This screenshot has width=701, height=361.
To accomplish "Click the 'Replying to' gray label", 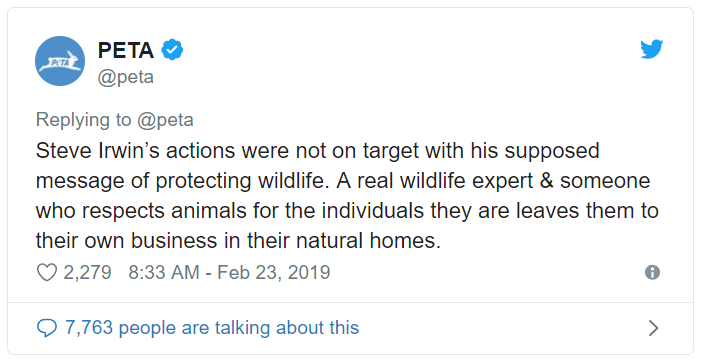I will coord(84,120).
